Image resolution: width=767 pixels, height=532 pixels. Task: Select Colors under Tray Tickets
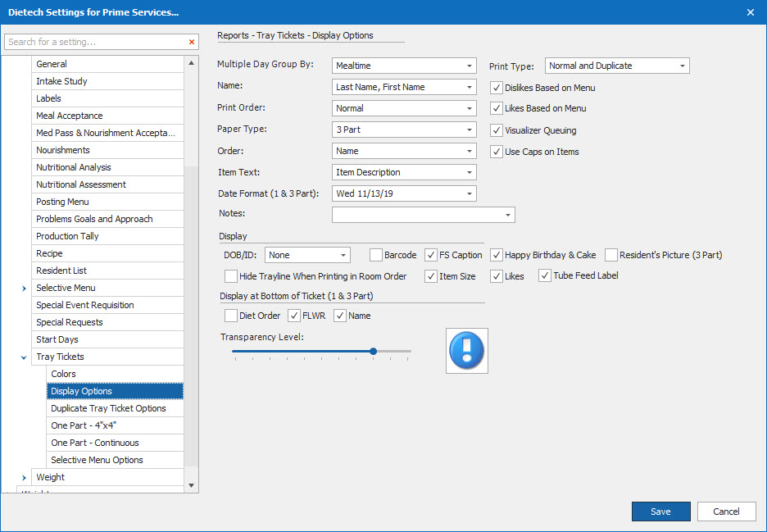tap(115, 374)
